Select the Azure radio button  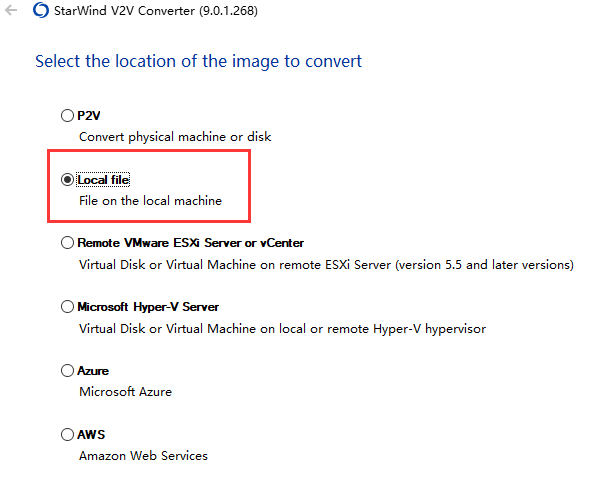[67, 371]
